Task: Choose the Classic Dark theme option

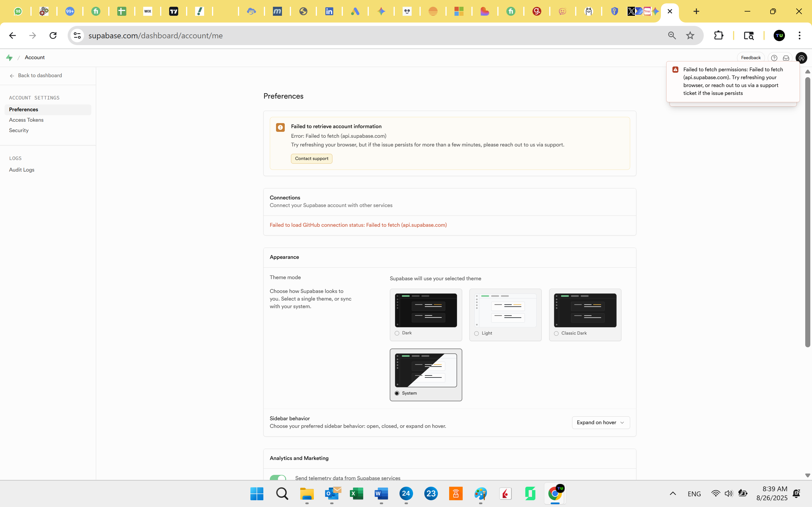Action: click(556, 333)
